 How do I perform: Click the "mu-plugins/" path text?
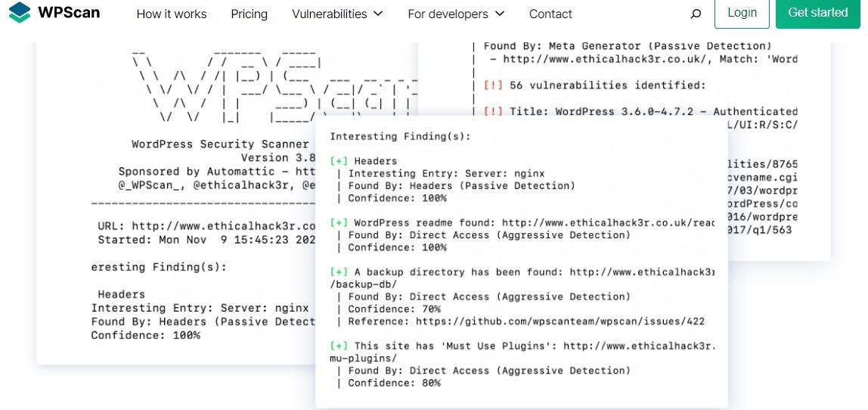(363, 359)
